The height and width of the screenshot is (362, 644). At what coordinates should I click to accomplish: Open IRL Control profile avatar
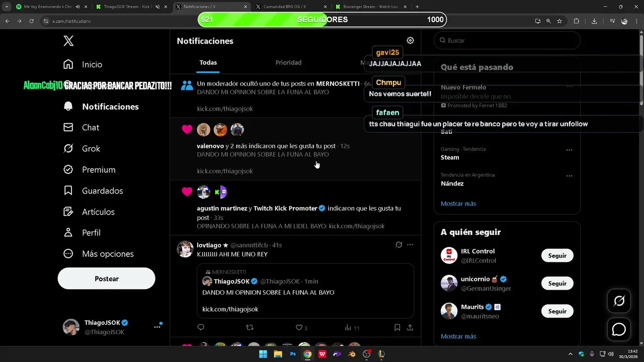[449, 255]
